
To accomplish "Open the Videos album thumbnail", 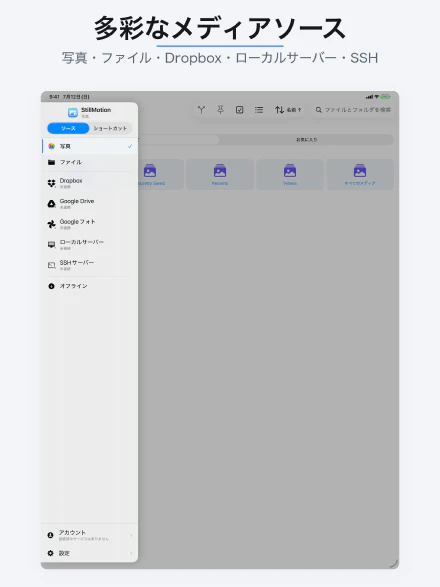I will point(290,174).
